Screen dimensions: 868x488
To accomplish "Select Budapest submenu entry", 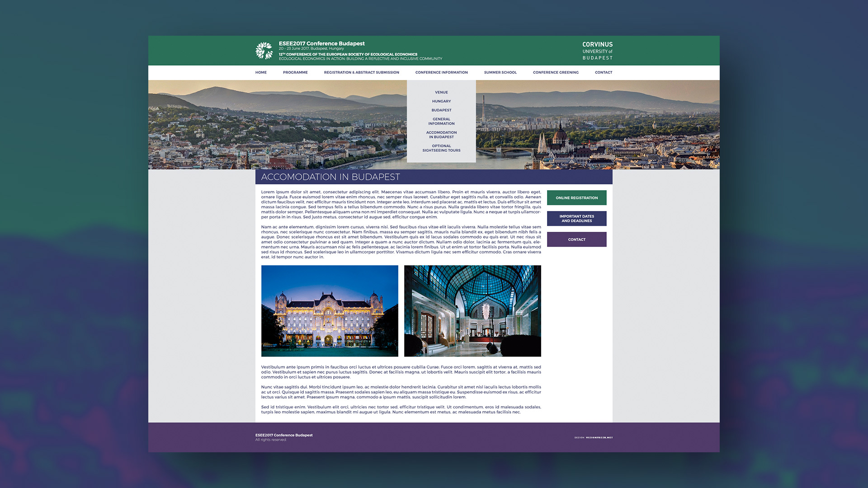I will [441, 110].
